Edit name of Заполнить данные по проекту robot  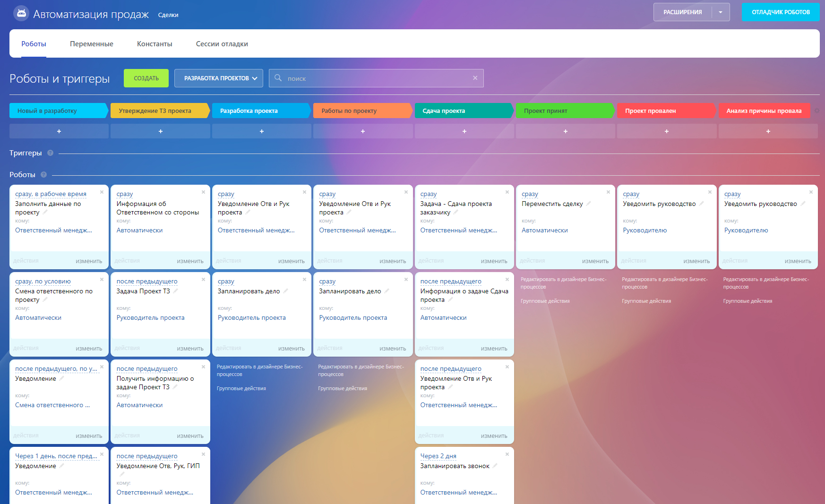(x=45, y=212)
